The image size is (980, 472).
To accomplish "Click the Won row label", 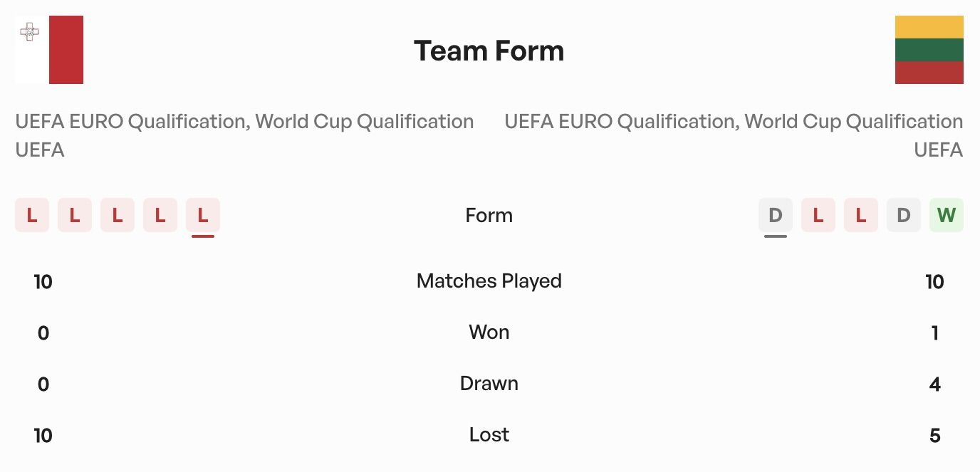I will click(x=489, y=332).
